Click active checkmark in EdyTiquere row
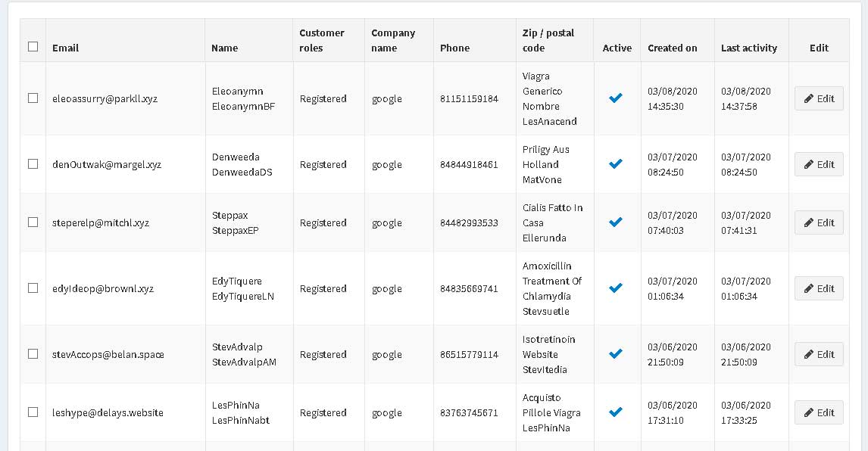The width and height of the screenshot is (868, 451). click(x=616, y=288)
